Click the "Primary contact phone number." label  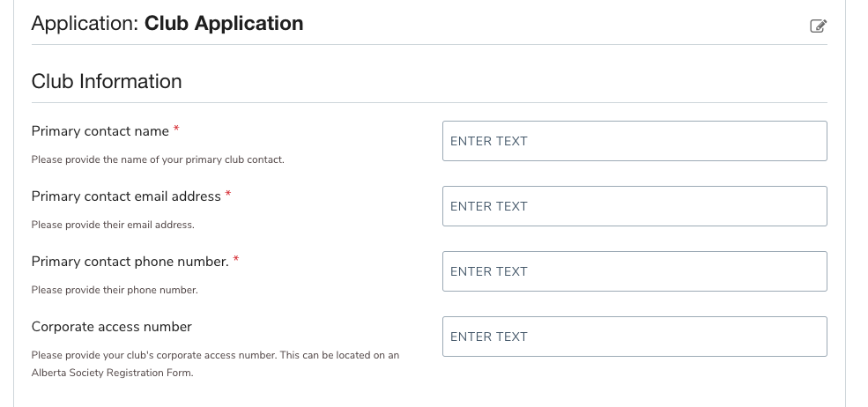coord(130,262)
